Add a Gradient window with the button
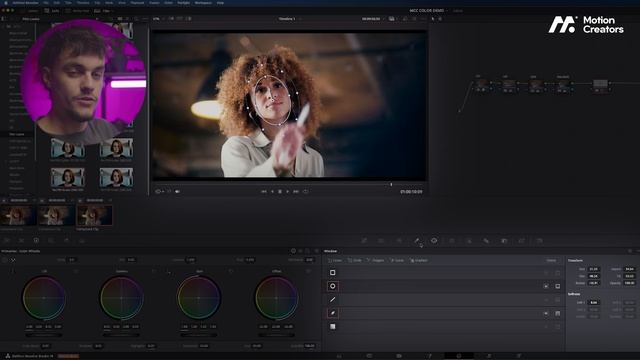Viewport: 640px width, 360px height. coord(419,260)
